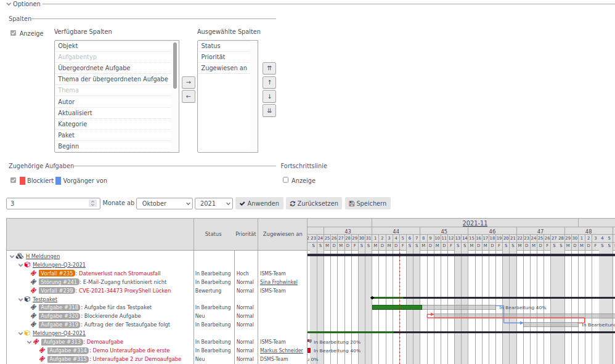The width and height of the screenshot is (615, 364).
Task: Click ticket icon beside Aufgabe #318
Action: 34,307
